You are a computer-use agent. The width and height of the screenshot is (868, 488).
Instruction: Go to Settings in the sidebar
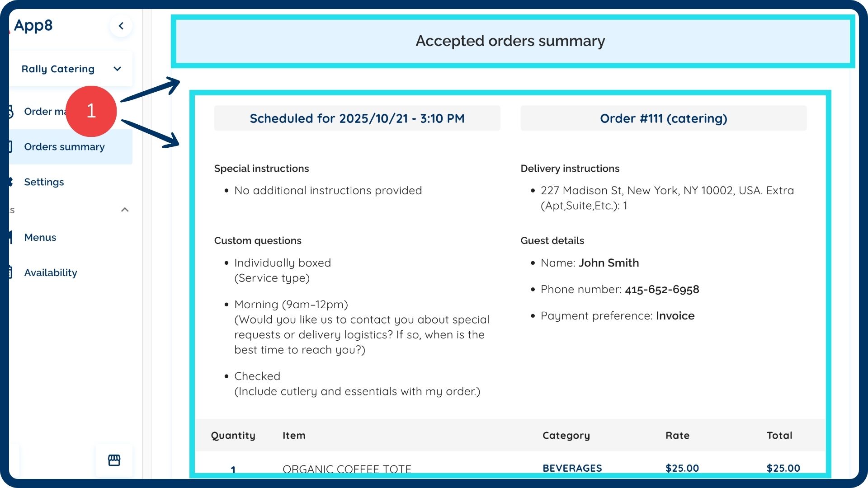pyautogui.click(x=44, y=182)
